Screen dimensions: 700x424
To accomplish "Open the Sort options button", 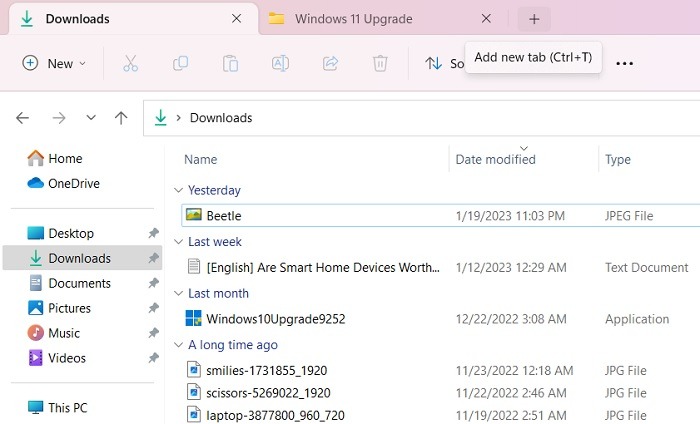I will click(x=444, y=63).
